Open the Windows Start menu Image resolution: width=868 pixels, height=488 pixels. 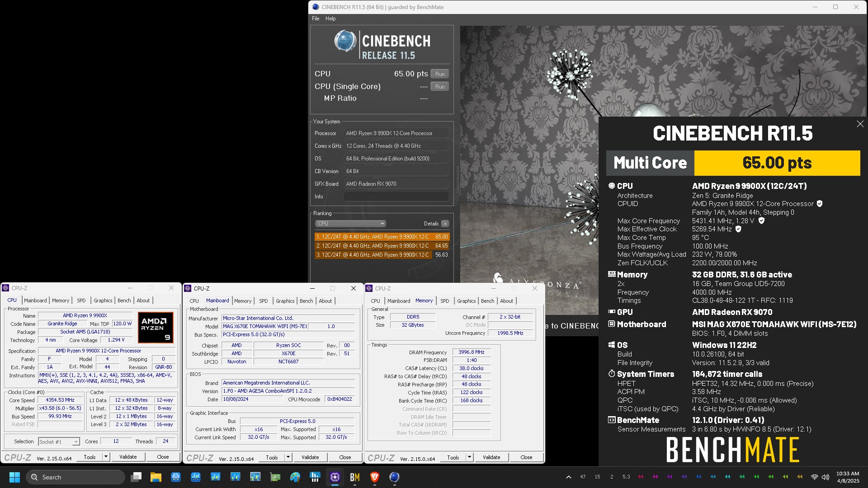[14, 477]
